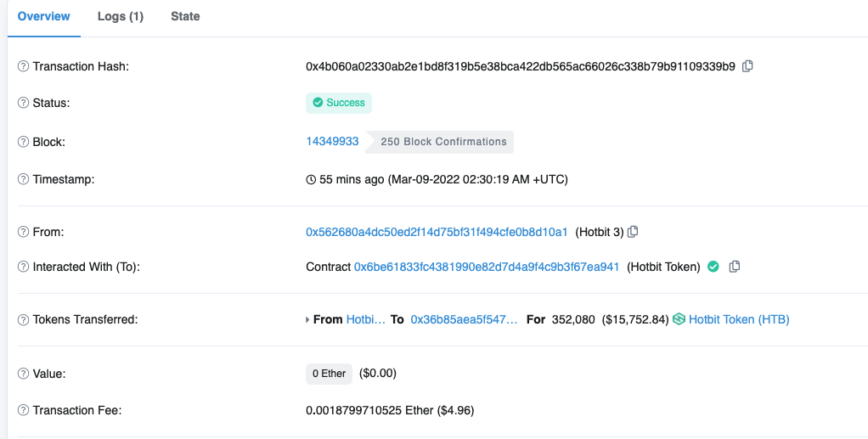
Task: Open recipient address 0x36b85aea5f547 link
Action: click(464, 319)
